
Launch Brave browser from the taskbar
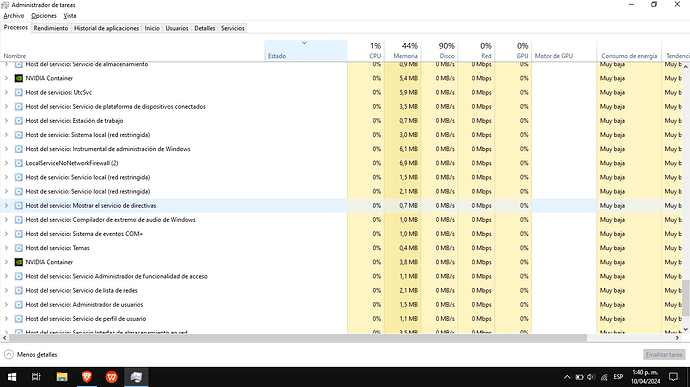pyautogui.click(x=87, y=377)
